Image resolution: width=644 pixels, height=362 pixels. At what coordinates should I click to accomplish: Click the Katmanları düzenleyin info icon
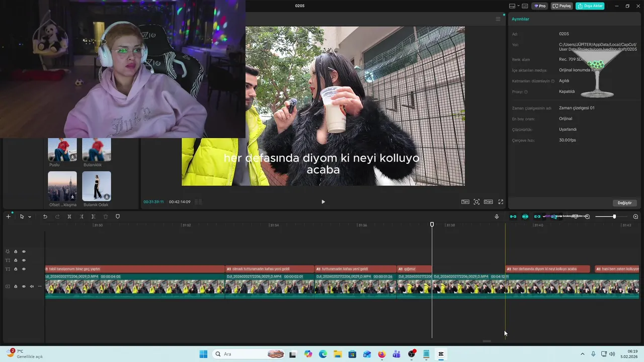tap(552, 81)
